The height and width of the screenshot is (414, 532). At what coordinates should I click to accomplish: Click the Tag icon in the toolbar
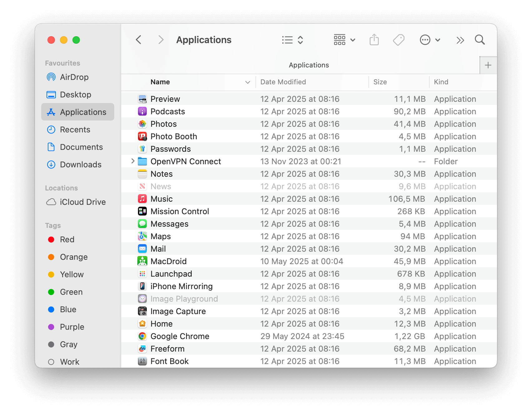(x=399, y=40)
